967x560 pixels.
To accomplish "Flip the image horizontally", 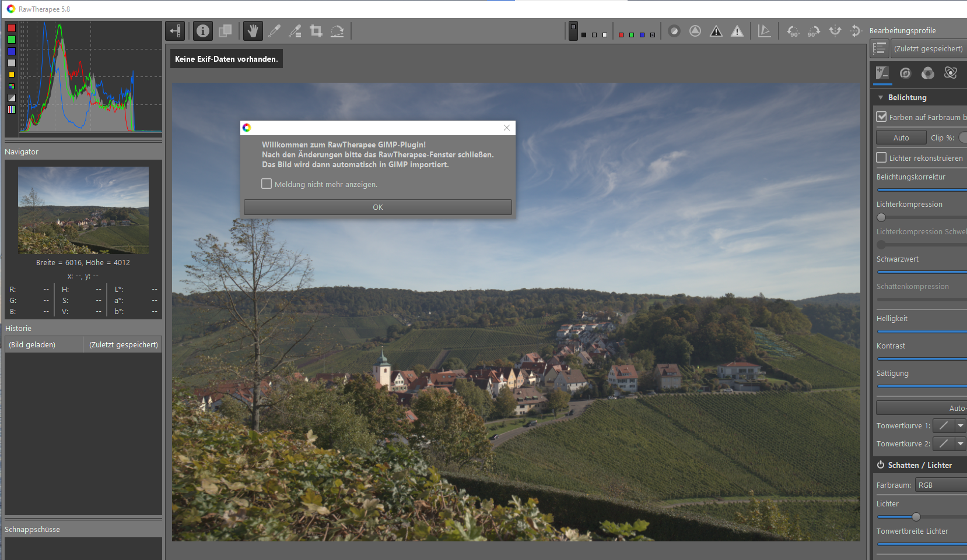I will point(835,31).
